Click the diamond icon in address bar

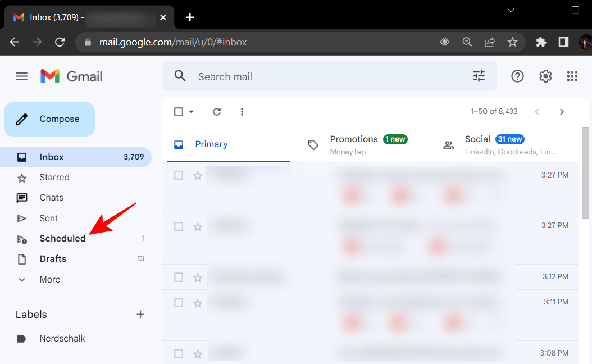tap(445, 42)
